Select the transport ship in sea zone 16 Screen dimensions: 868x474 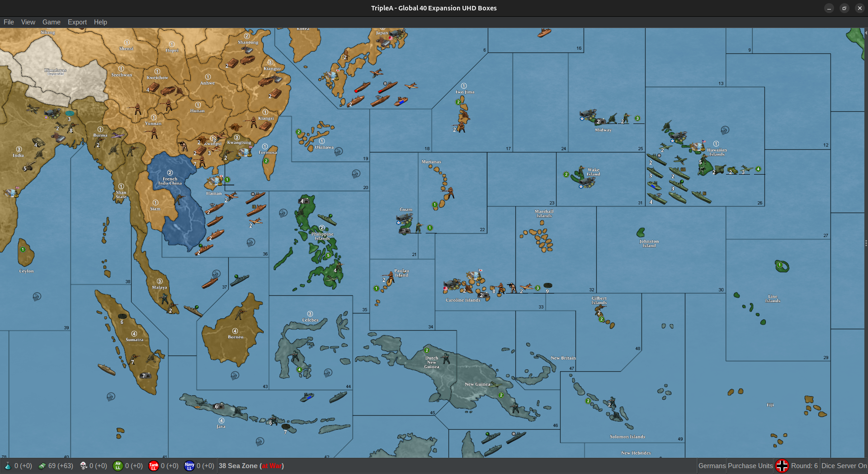click(544, 33)
